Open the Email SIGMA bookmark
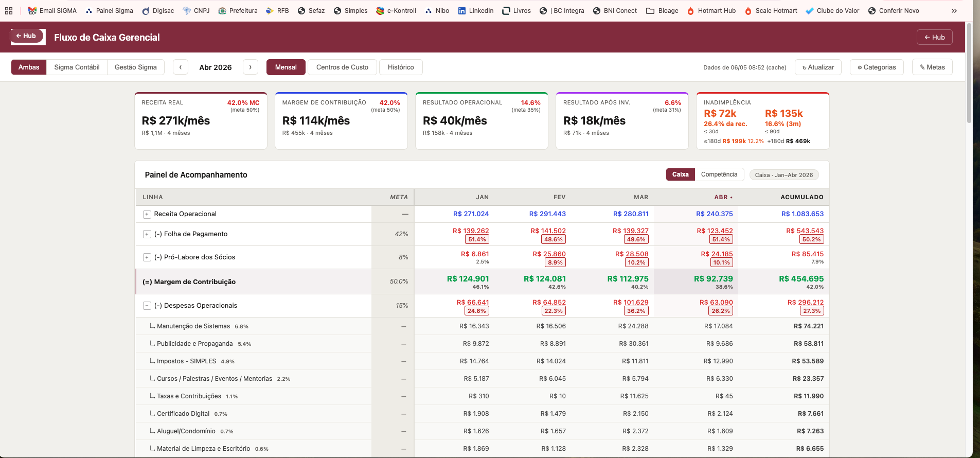 52,10
